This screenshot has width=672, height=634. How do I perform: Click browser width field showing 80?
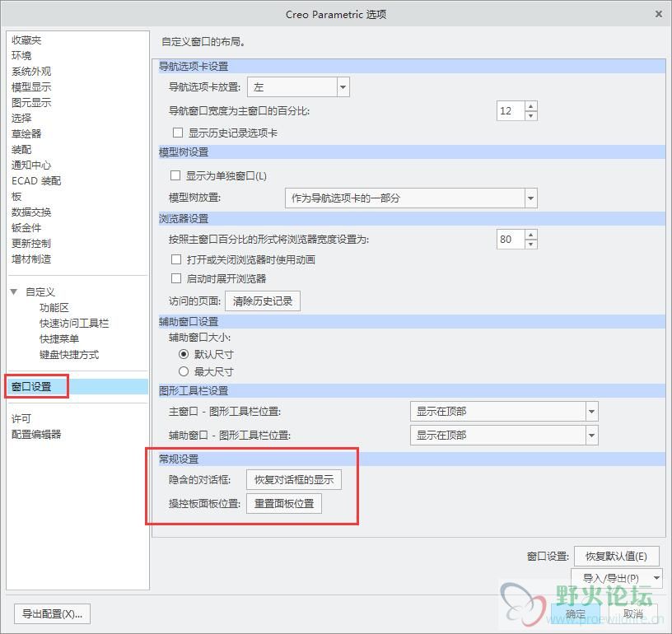pos(511,239)
